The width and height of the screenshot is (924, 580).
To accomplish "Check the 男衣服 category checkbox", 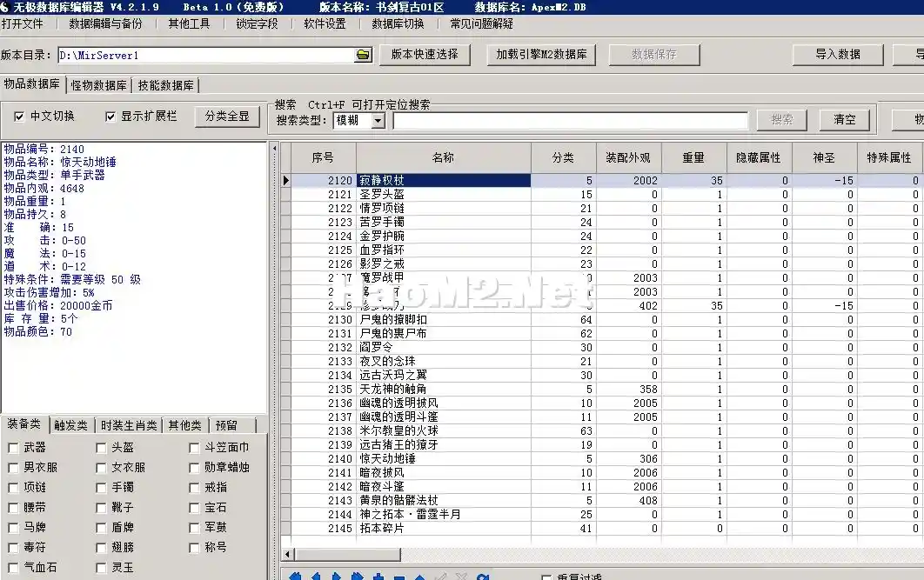I will click(13, 468).
